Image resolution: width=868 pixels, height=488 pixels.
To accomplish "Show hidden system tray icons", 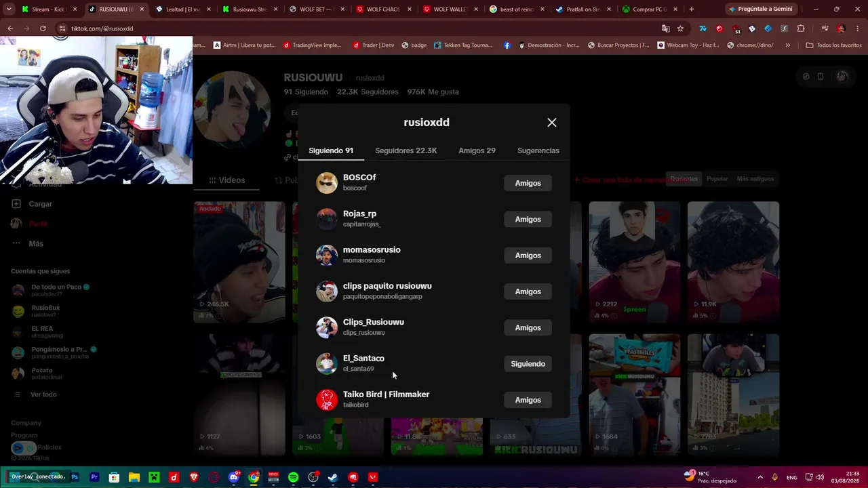I will [x=759, y=477].
